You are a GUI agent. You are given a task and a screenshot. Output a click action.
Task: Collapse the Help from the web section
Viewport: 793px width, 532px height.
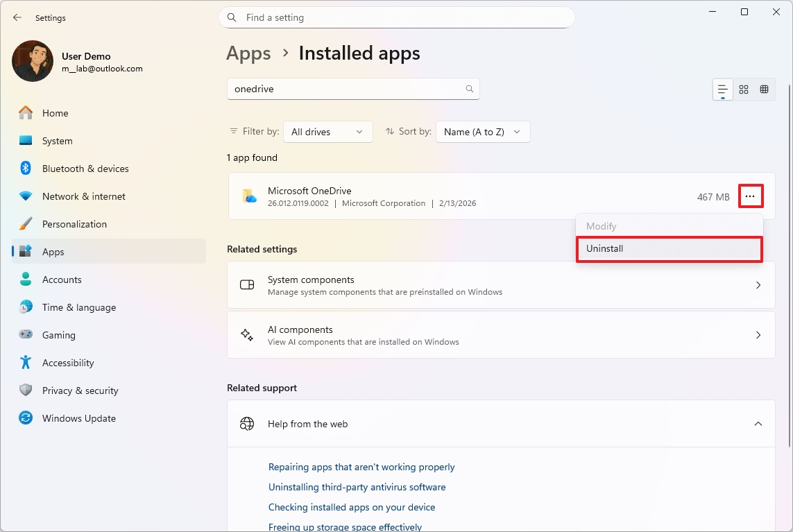[x=758, y=423]
